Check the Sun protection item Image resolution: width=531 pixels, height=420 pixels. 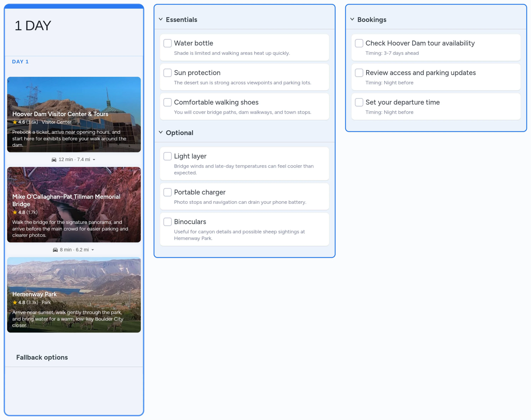click(167, 73)
